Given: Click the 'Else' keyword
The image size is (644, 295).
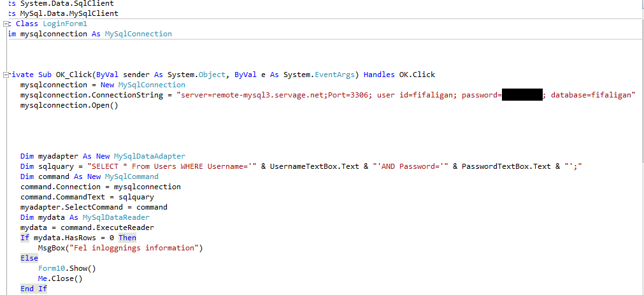Looking at the screenshot, I should pyautogui.click(x=29, y=259).
